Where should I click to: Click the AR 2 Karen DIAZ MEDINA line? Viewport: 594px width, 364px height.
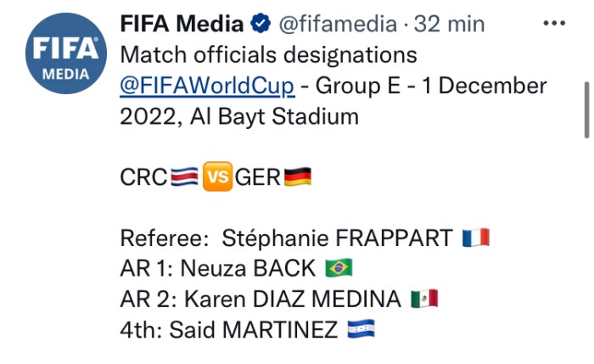pos(261,299)
